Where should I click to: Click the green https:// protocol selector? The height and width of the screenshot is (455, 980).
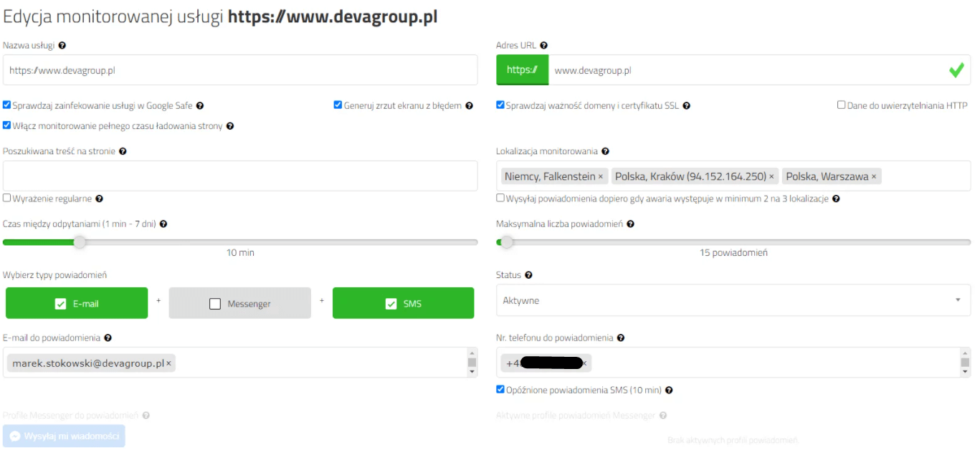pyautogui.click(x=522, y=70)
